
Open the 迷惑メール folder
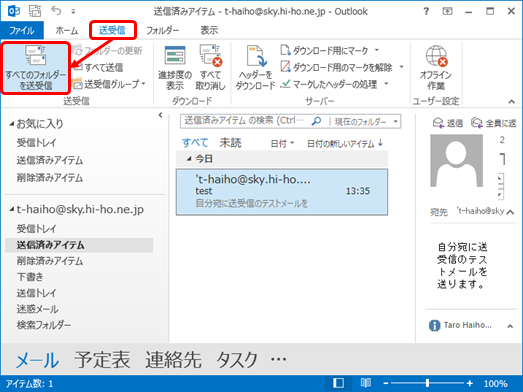click(37, 309)
